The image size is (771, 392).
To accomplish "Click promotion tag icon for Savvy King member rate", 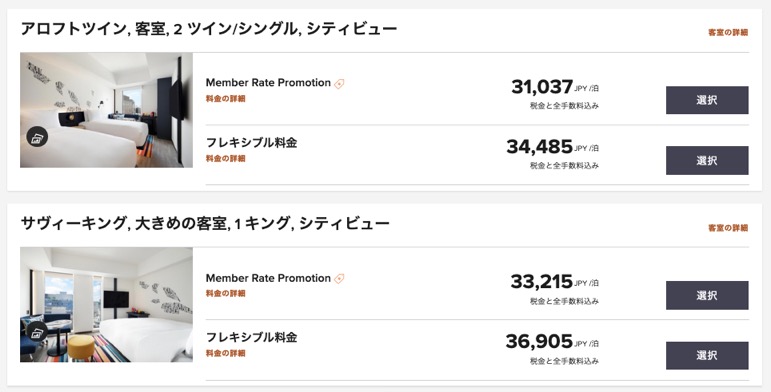I will (x=339, y=279).
